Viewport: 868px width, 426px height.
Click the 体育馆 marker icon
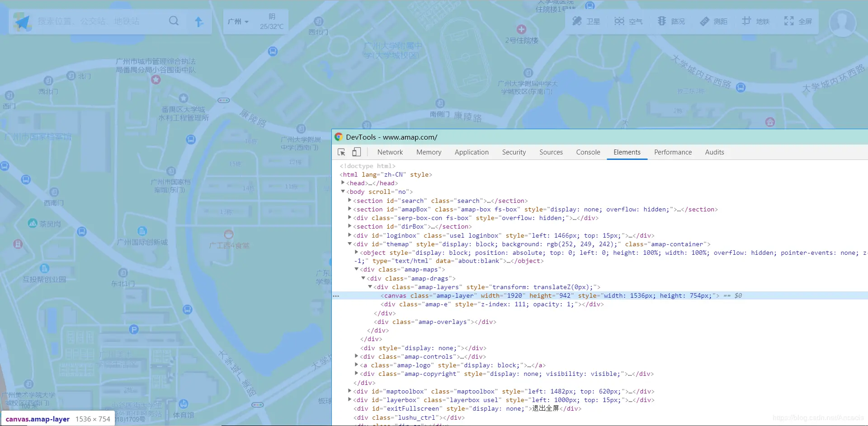pos(183,403)
